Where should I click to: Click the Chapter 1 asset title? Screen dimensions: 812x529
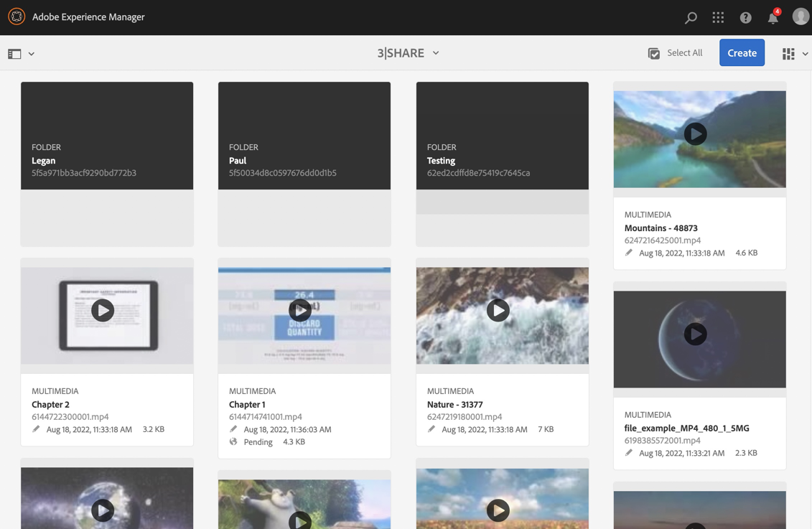(x=247, y=404)
